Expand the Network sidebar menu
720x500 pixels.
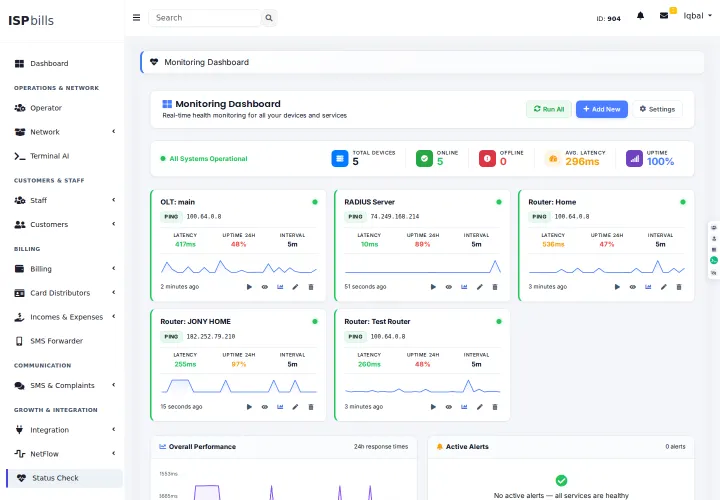pyautogui.click(x=64, y=132)
